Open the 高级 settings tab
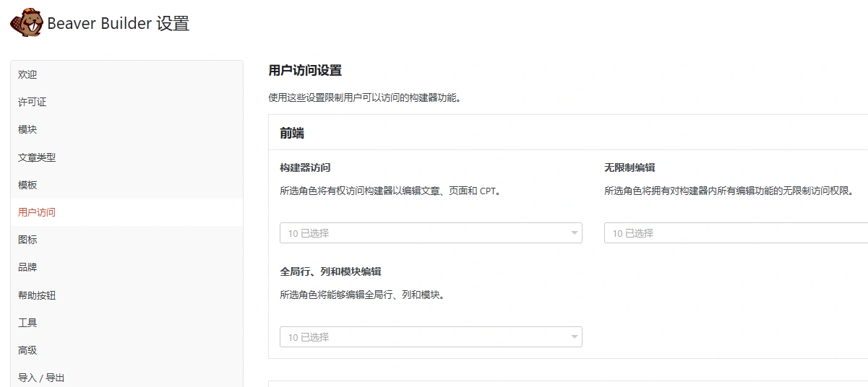The width and height of the screenshot is (868, 387). 127,350
